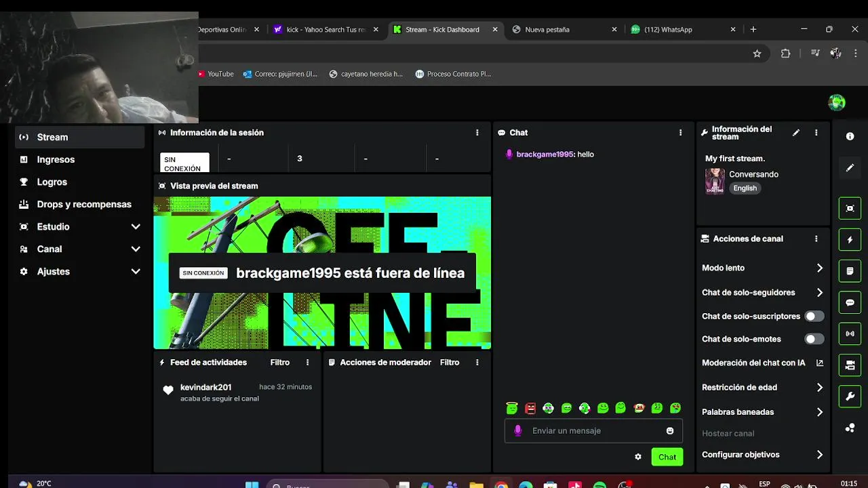The image size is (868, 488).
Task: Click the offline stream preview image
Action: pos(322,272)
